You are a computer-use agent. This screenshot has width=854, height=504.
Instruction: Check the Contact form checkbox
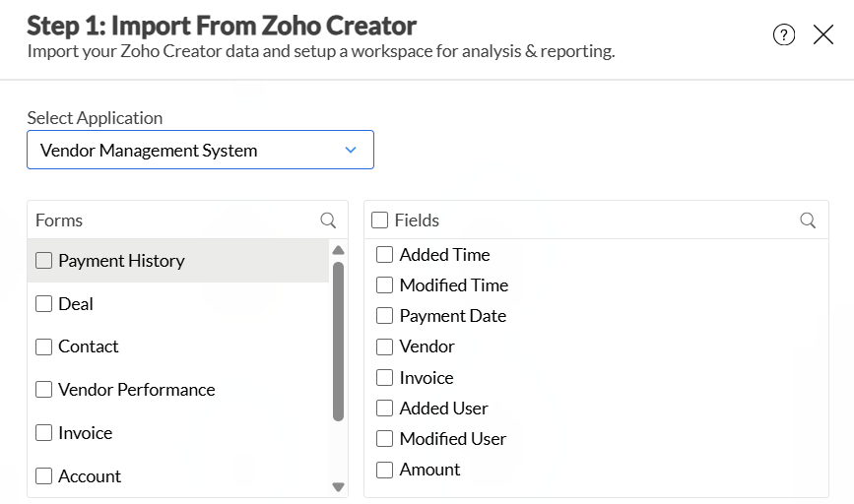click(x=43, y=346)
